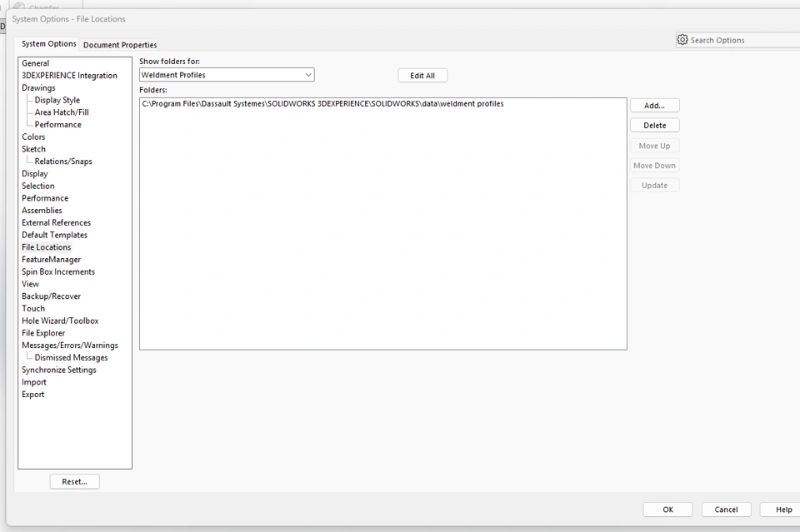Select View in the options list
This screenshot has height=532, width=800.
pos(30,284)
